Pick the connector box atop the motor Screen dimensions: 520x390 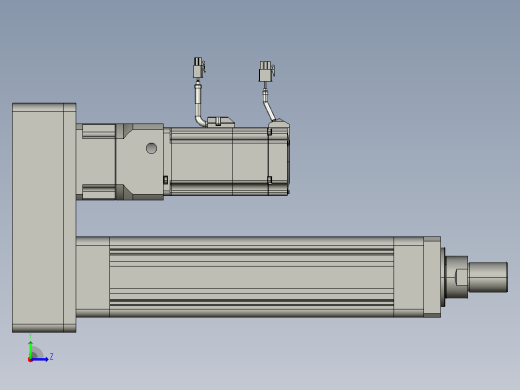tap(220, 122)
